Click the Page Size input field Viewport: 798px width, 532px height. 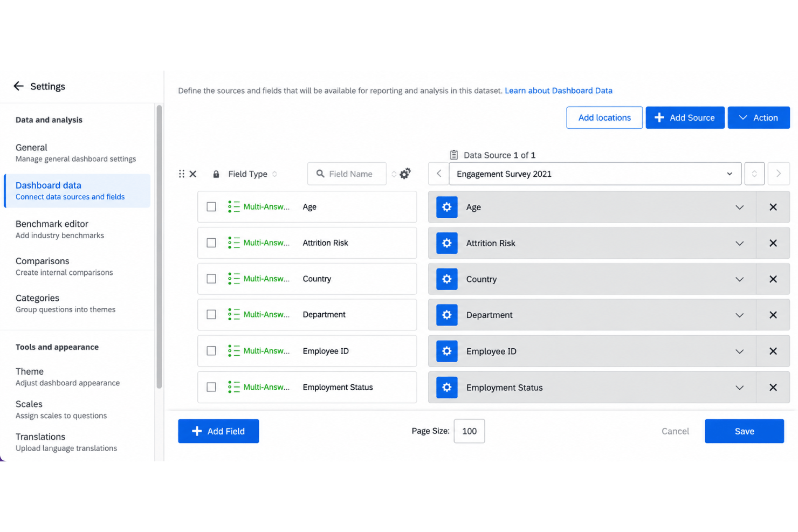(469, 431)
